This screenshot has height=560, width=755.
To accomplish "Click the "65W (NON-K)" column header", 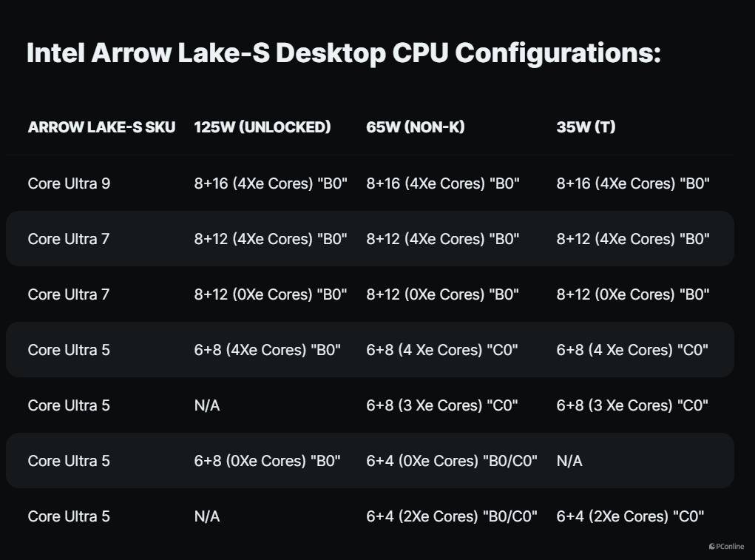I will click(415, 127).
